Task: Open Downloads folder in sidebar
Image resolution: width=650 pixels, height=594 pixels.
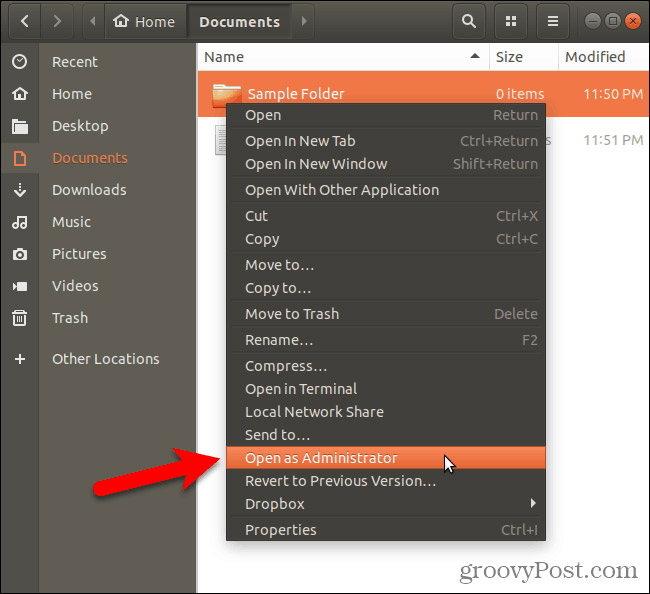Action: coord(89,190)
